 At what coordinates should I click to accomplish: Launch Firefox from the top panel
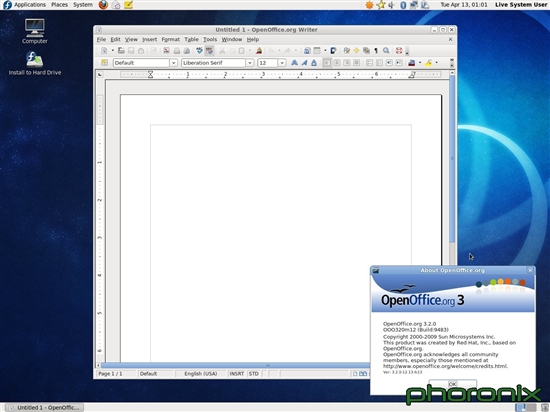point(103,5)
